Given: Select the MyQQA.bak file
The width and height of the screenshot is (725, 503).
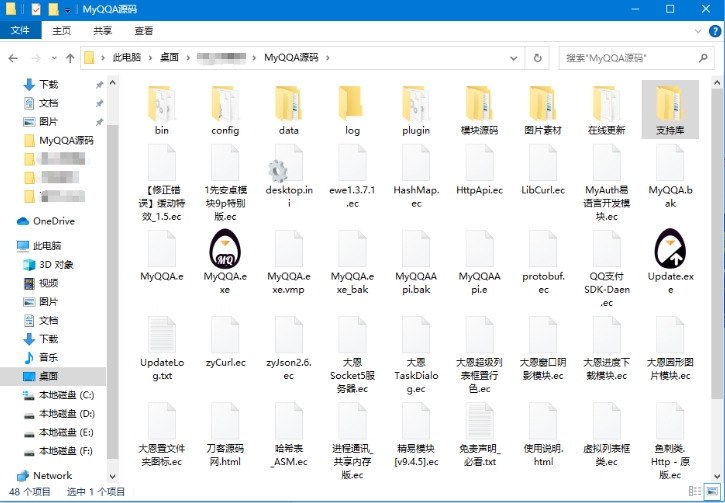Looking at the screenshot, I should point(670,176).
